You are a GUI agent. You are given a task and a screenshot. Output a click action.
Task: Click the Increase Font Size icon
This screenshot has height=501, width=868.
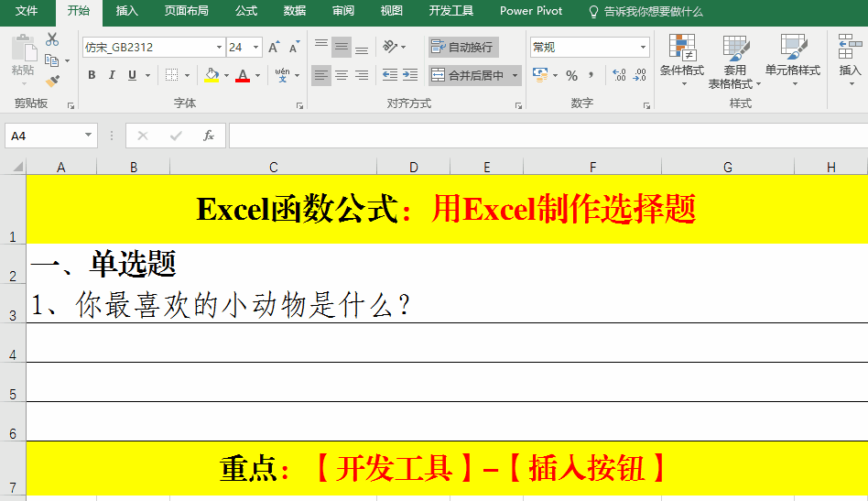pos(276,48)
